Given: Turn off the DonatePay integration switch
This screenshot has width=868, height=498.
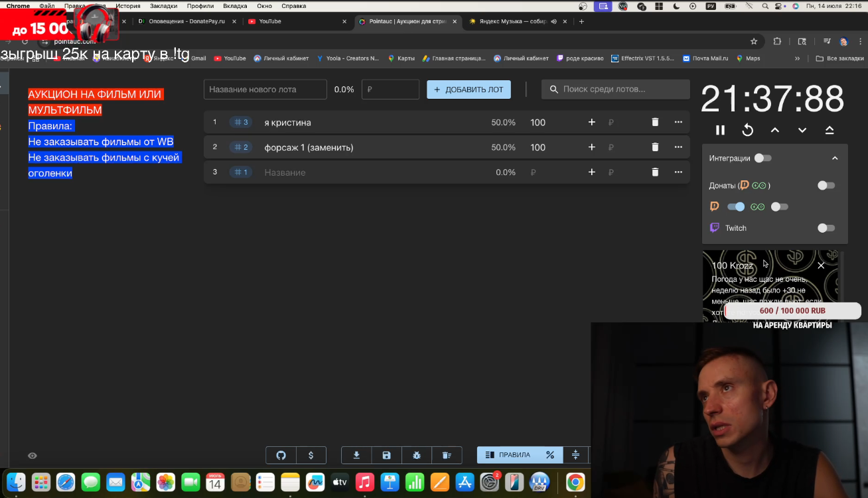Looking at the screenshot, I should 736,207.
